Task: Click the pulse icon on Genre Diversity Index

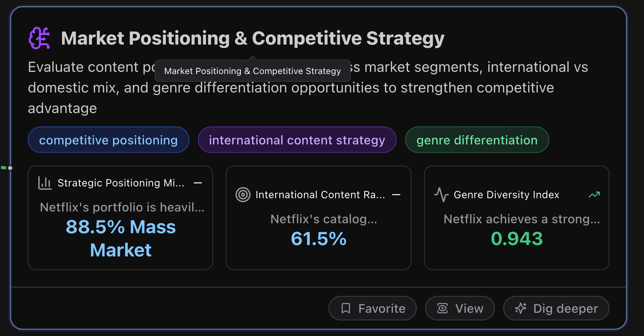Action: click(441, 195)
